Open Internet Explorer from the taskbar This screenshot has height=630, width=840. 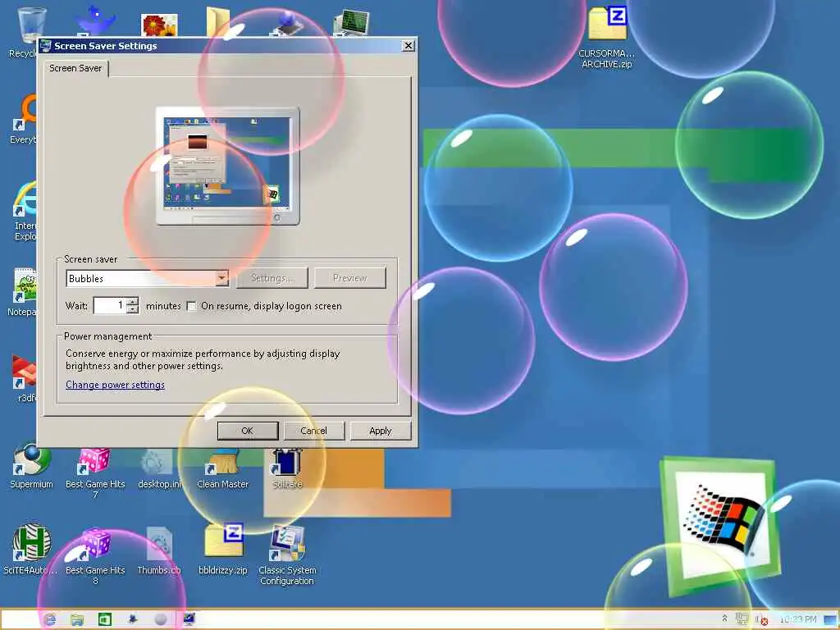coord(50,619)
